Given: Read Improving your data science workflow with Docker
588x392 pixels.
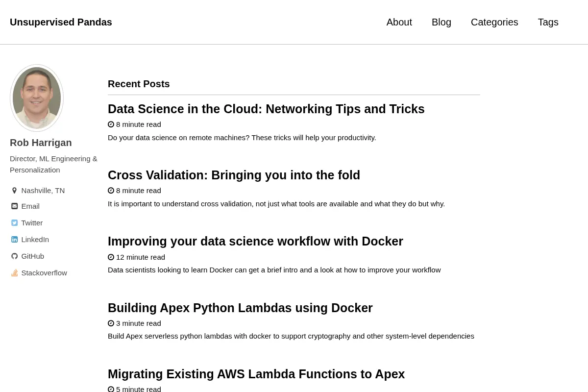Looking at the screenshot, I should [255, 241].
